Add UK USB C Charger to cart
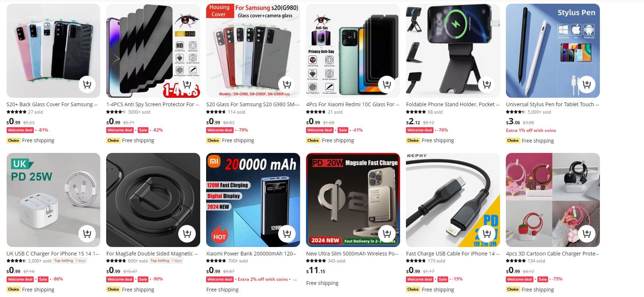 pyautogui.click(x=87, y=233)
